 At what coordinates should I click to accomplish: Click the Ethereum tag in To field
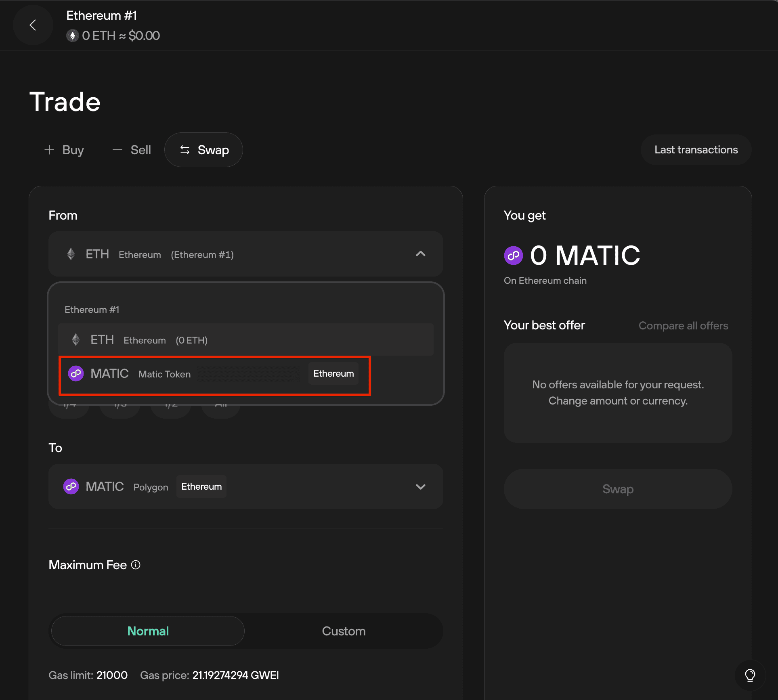(201, 486)
